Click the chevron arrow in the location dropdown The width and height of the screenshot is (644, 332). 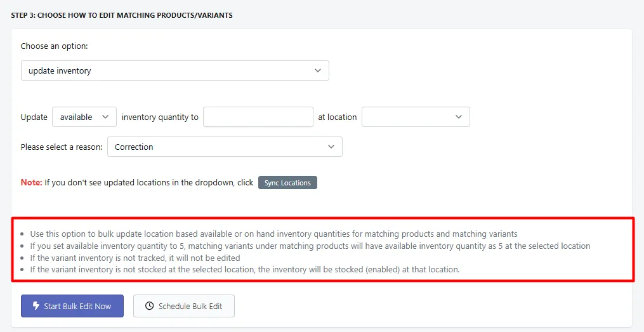(459, 117)
